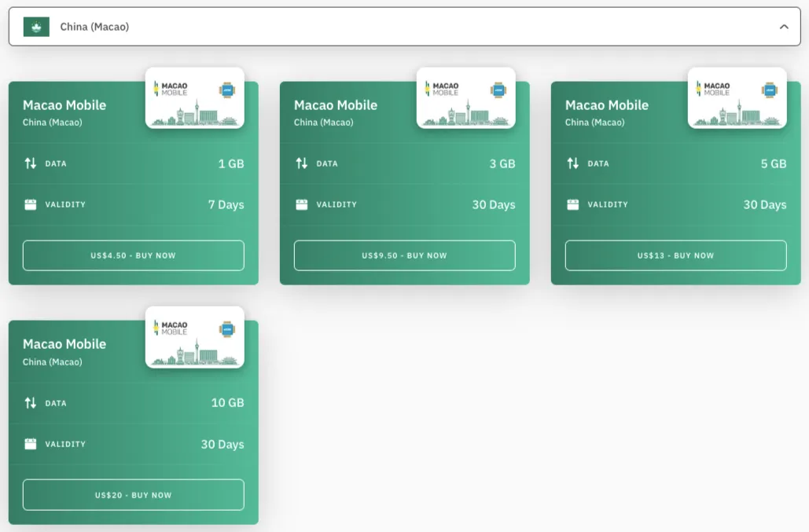
Task: Click the '3 GB' data value
Action: point(502,164)
